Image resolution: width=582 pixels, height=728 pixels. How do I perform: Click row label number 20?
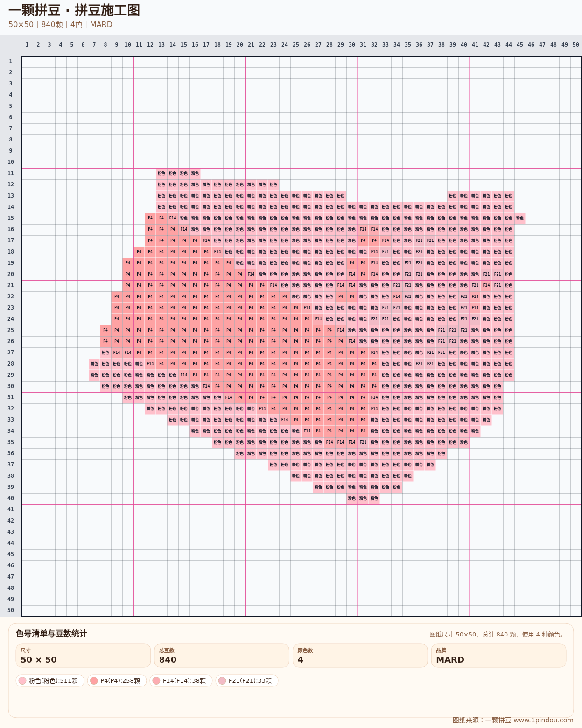click(10, 274)
